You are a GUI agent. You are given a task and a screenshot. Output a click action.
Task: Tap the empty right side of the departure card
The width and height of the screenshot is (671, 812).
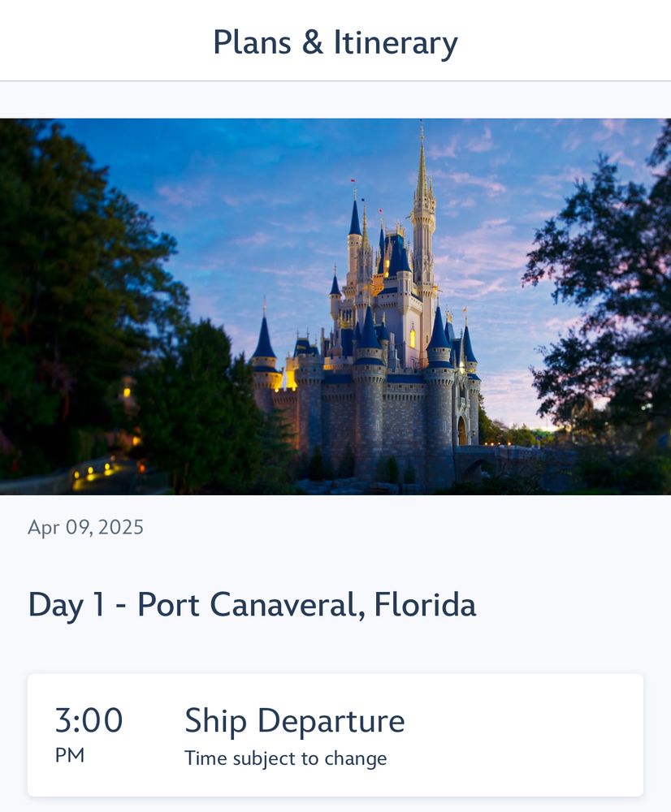tap(523, 735)
